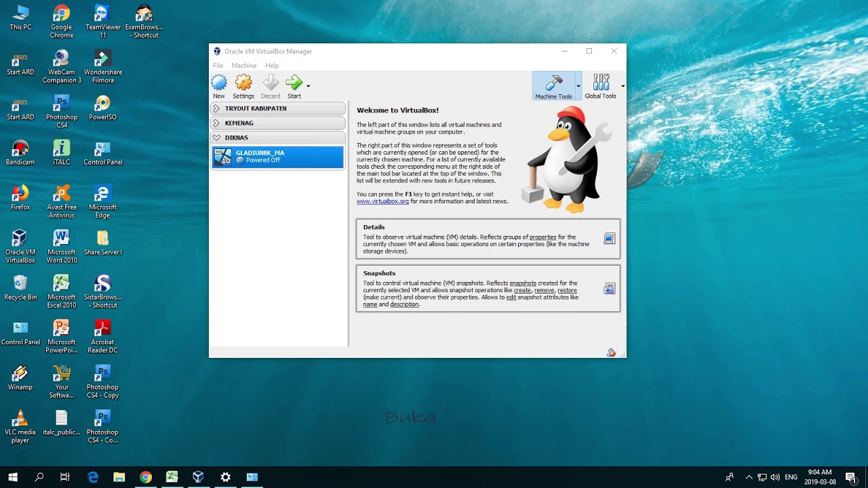Open the Machine Tools dropdown arrow

coord(578,86)
